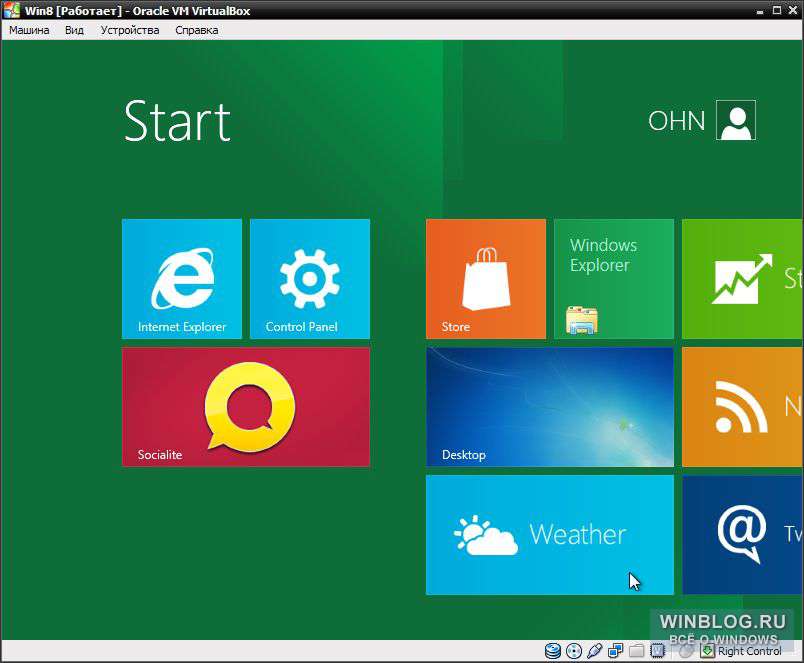Click the OHN user name

[676, 121]
